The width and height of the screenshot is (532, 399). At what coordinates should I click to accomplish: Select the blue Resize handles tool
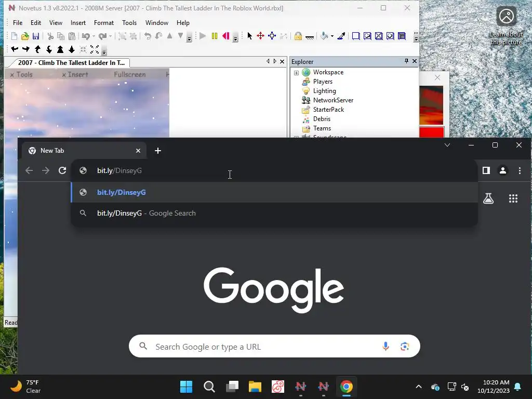click(x=272, y=36)
